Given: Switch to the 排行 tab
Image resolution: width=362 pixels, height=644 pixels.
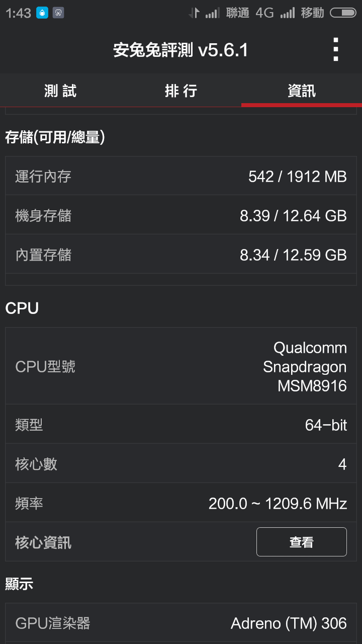Looking at the screenshot, I should 181,91.
